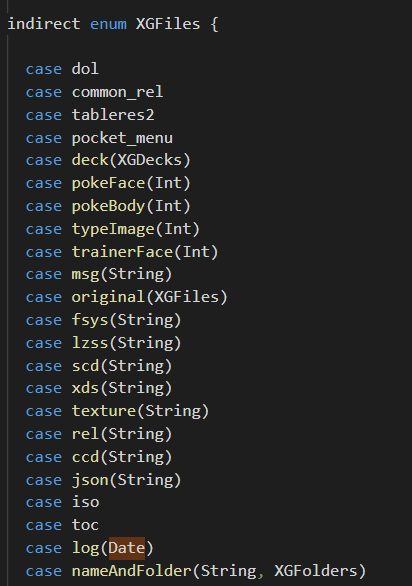This screenshot has height=586, width=412.
Task: Click the XGFiles enum name
Action: pyautogui.click(x=168, y=24)
